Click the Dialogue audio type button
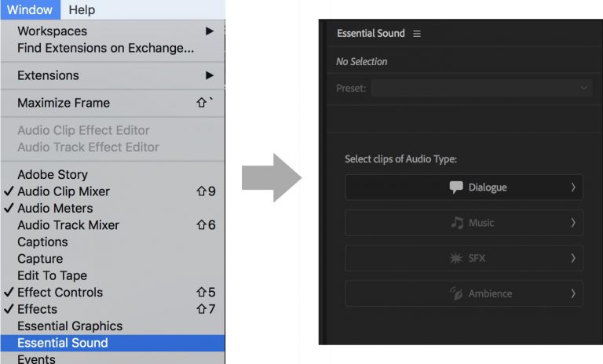Image resolution: width=603 pixels, height=364 pixels. 464,187
